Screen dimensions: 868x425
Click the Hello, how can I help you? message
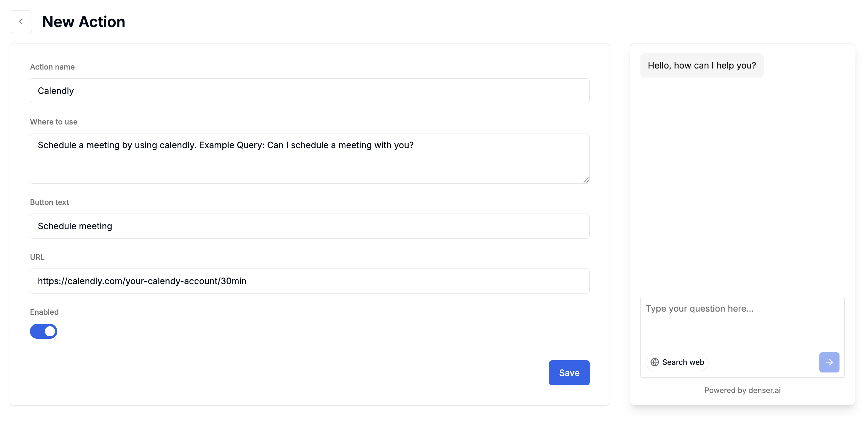(x=702, y=65)
